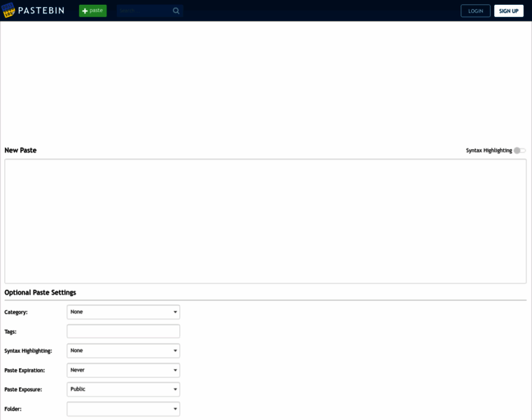Click inside the New Paste text area
Viewport: 532px width, 420px height.
tap(265, 221)
